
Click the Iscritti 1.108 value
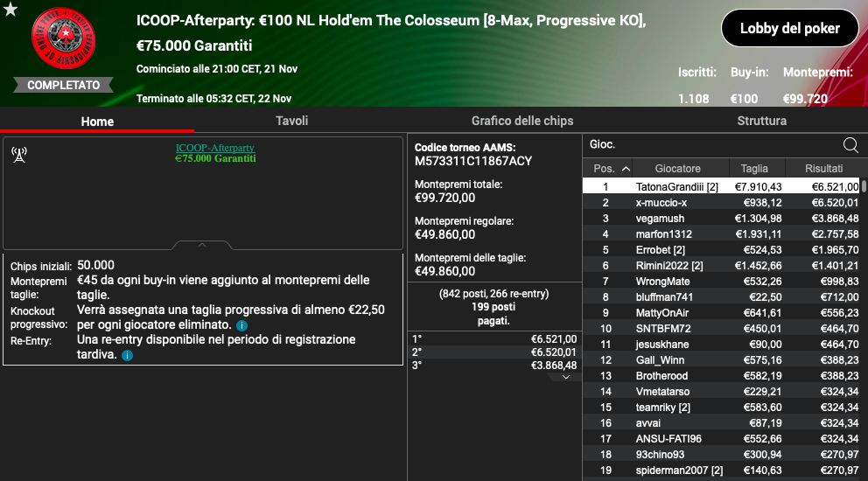[x=694, y=99]
